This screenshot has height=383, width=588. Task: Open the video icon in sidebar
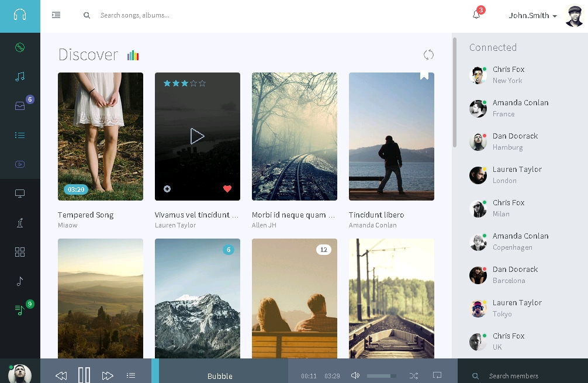[20, 164]
